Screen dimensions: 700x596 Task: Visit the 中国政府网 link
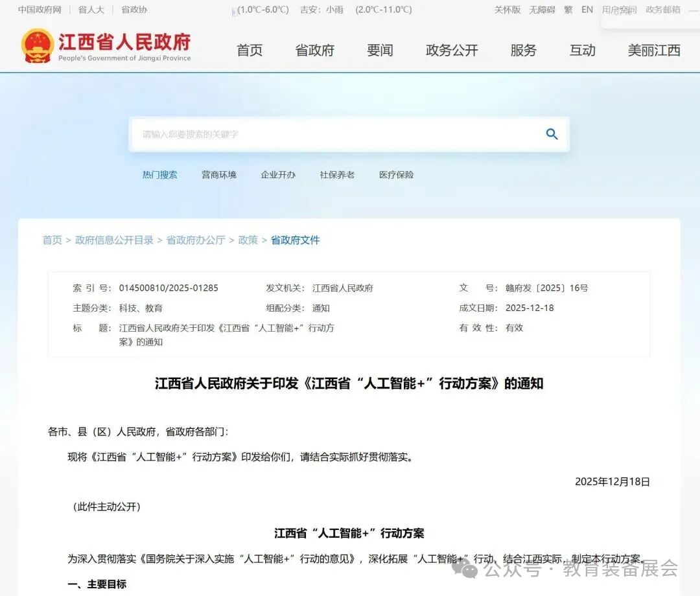(39, 9)
